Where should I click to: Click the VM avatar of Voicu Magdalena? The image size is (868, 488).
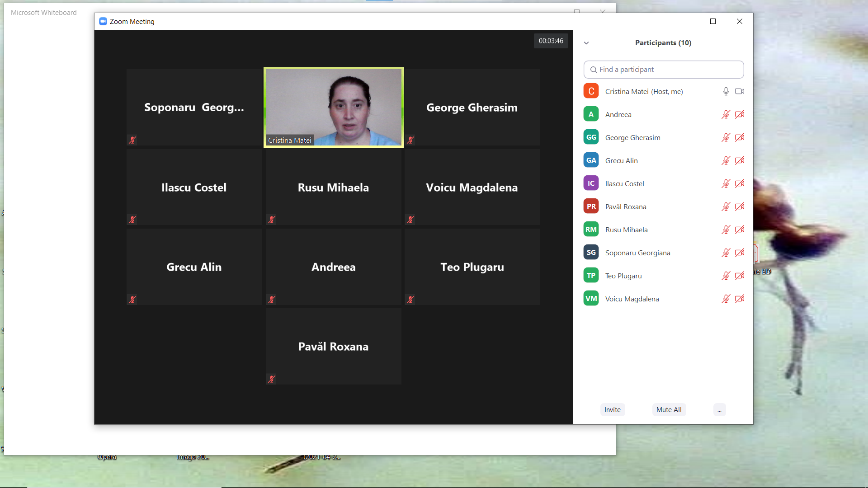(x=591, y=298)
